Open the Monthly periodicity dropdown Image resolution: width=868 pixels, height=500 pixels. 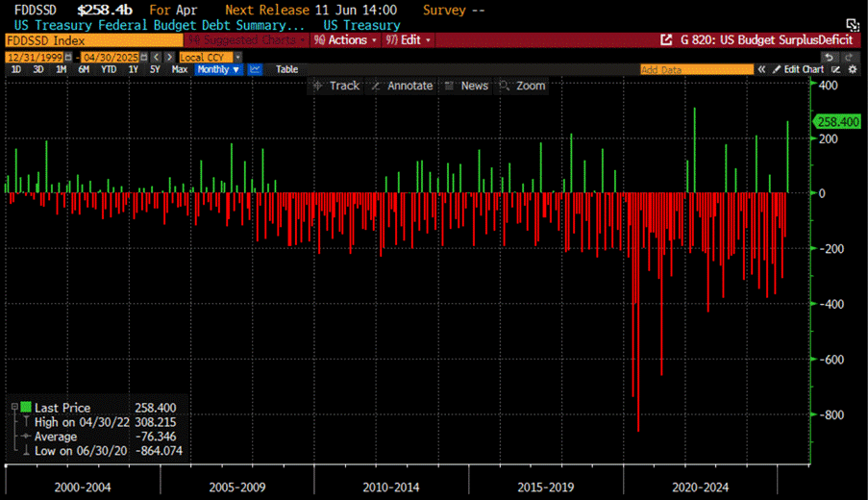[218, 69]
